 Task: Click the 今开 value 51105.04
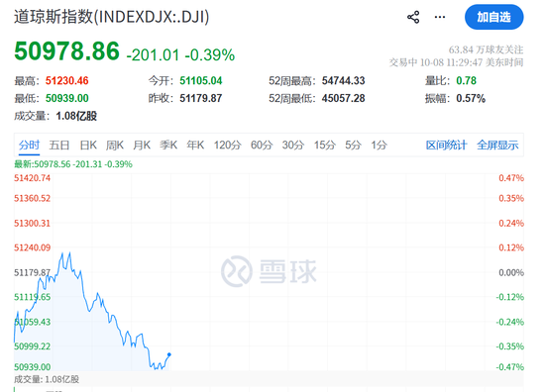201,81
